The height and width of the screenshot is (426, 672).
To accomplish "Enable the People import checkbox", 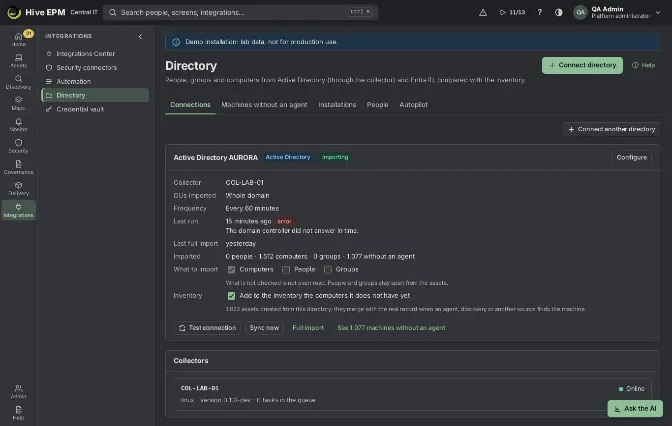I will pyautogui.click(x=286, y=270).
